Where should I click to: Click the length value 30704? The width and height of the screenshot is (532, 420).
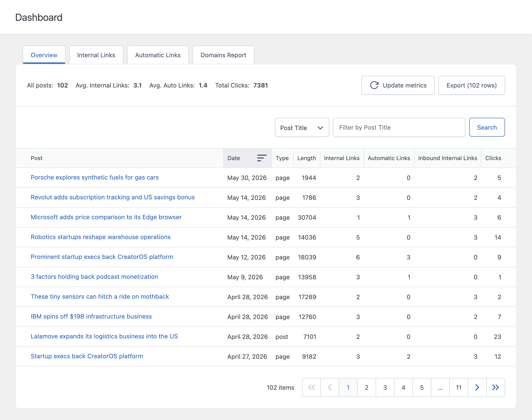307,217
